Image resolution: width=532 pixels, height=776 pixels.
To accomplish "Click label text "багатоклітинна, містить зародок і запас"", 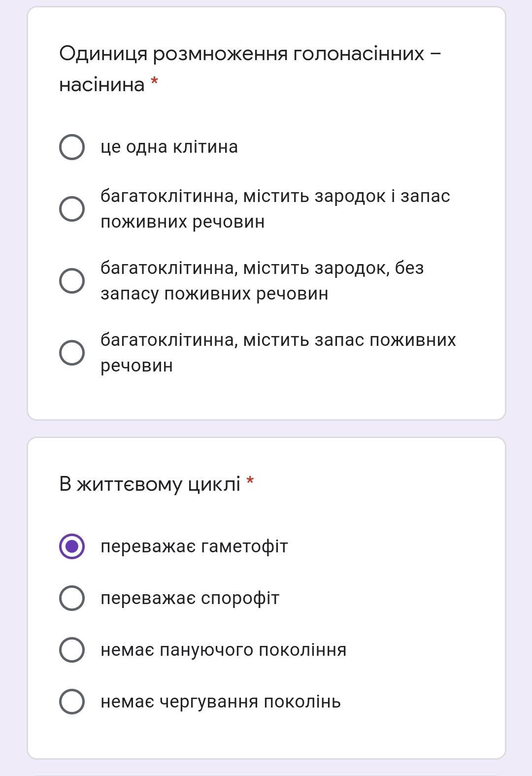I will tap(275, 196).
